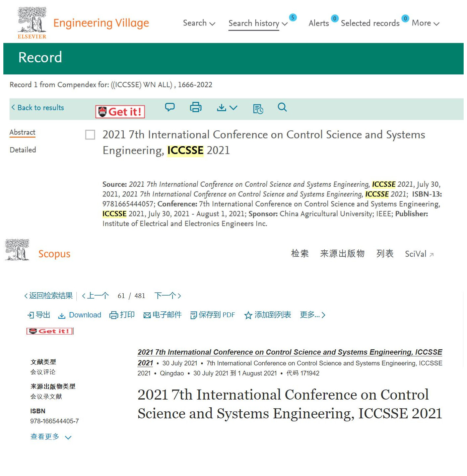Click the record counter text 61 / 481
Image resolution: width=467 pixels, height=476 pixels.
click(131, 296)
